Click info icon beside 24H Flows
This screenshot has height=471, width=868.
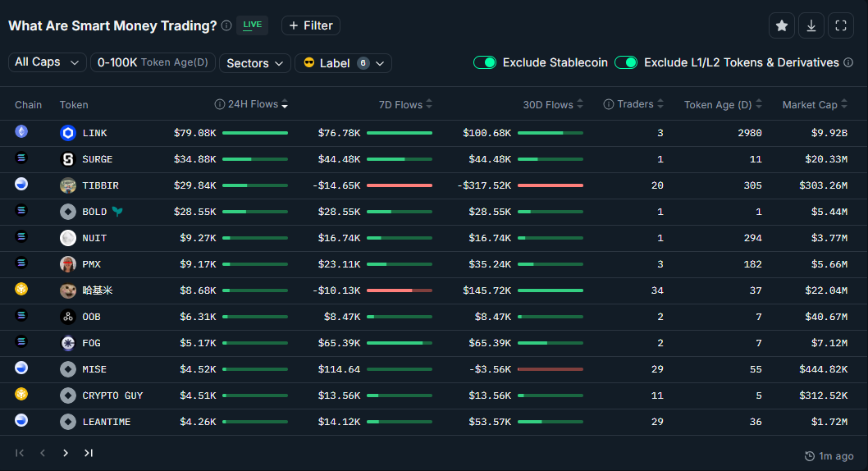pos(220,104)
